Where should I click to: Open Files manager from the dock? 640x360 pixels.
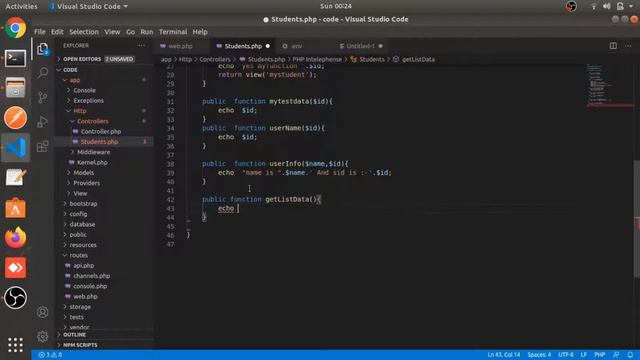pos(16,88)
